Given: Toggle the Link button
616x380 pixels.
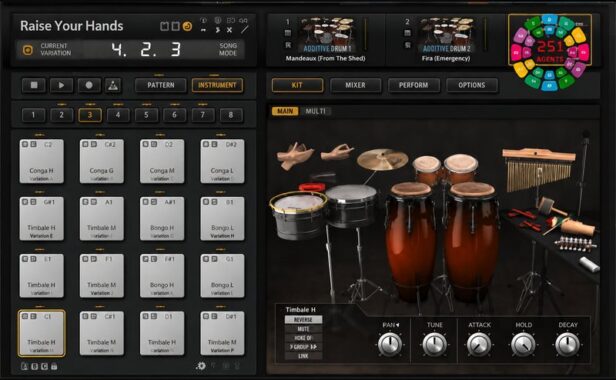Looking at the screenshot, I should pyautogui.click(x=303, y=356).
